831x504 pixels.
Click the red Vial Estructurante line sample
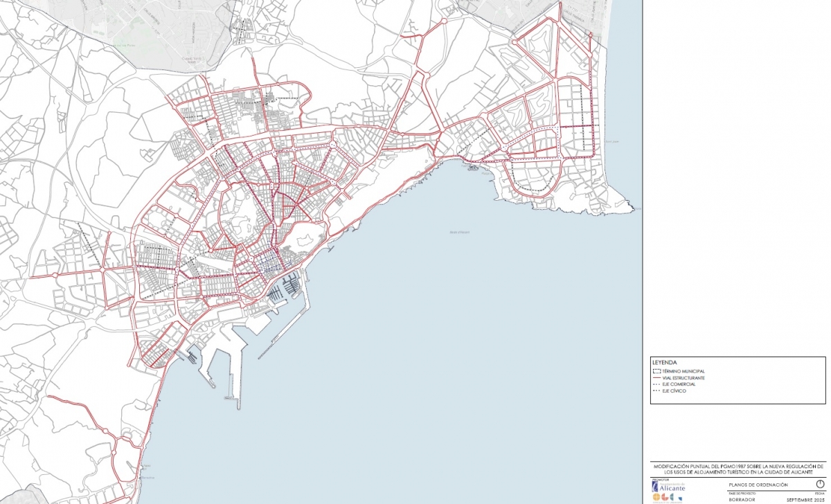pos(656,378)
